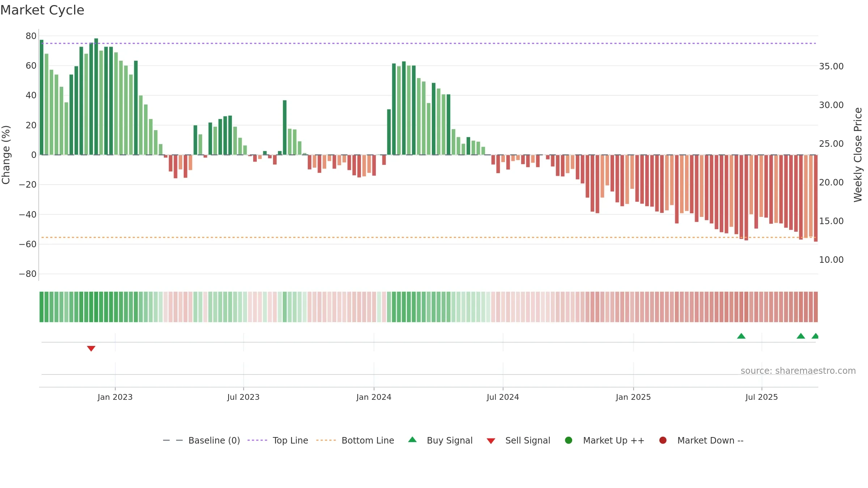Toggle the Baseline (0) legend entry
The height and width of the screenshot is (488, 868).
201,440
